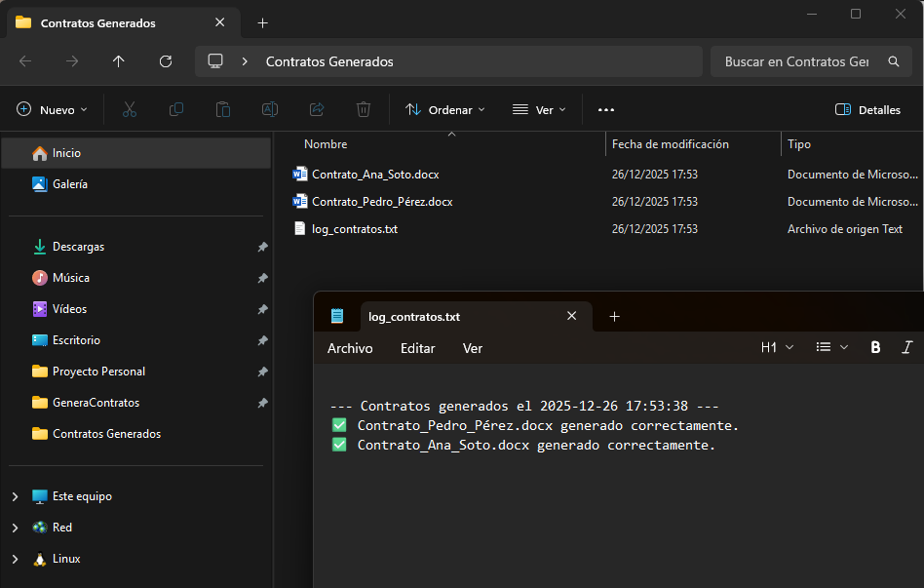
Task: Apply Bold formatting in Notepad
Action: [875, 346]
